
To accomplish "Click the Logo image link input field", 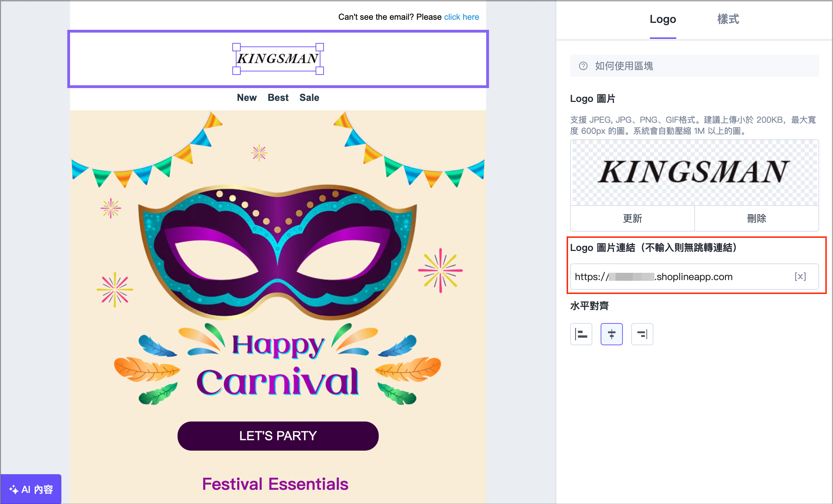I will pyautogui.click(x=680, y=277).
